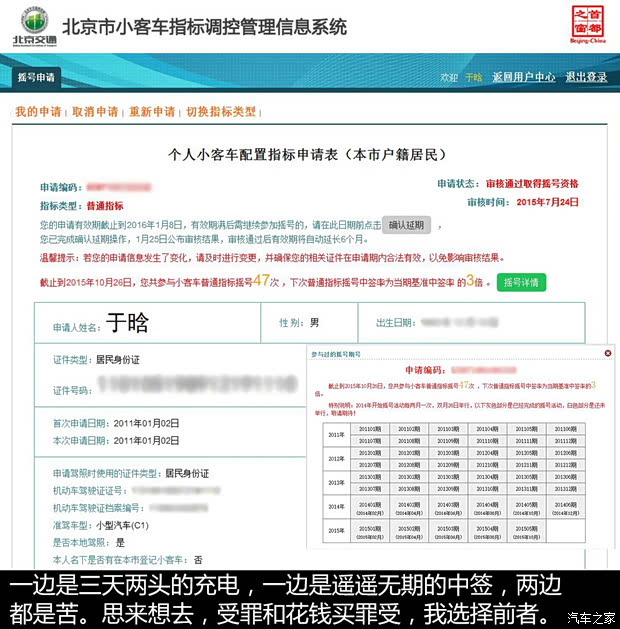This screenshot has height=629, width=620.
Task: Select the 201204期 cell in popup table
Action: (487, 453)
